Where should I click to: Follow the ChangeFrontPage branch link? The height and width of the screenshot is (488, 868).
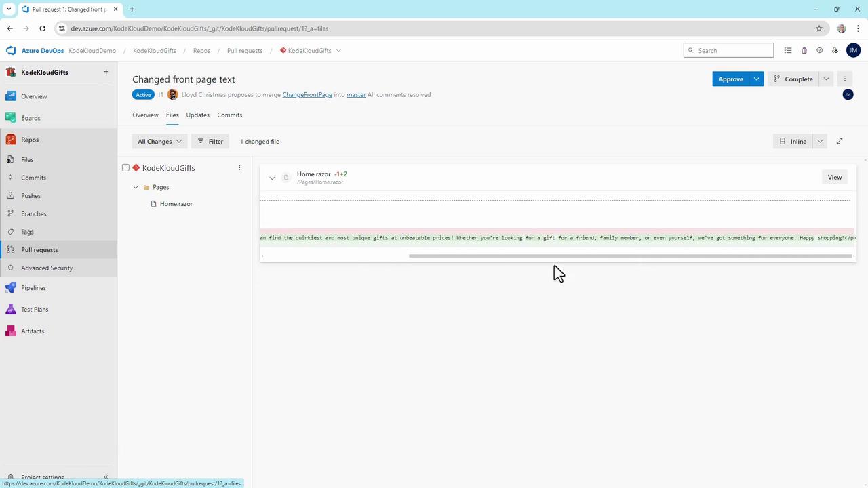click(307, 95)
